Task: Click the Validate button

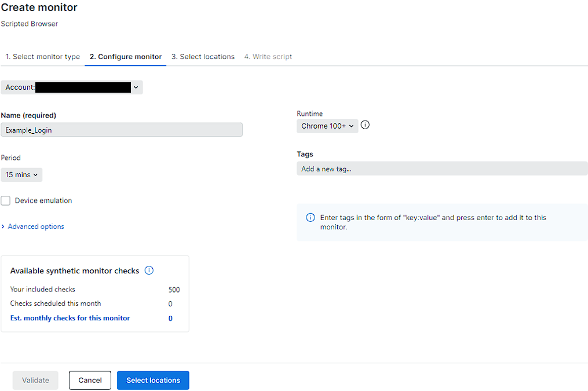Action: pyautogui.click(x=35, y=380)
